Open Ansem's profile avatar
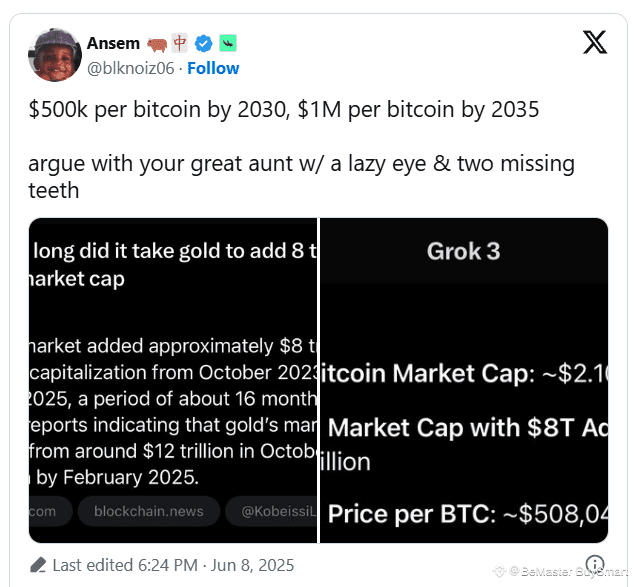The image size is (636, 587). pos(55,55)
